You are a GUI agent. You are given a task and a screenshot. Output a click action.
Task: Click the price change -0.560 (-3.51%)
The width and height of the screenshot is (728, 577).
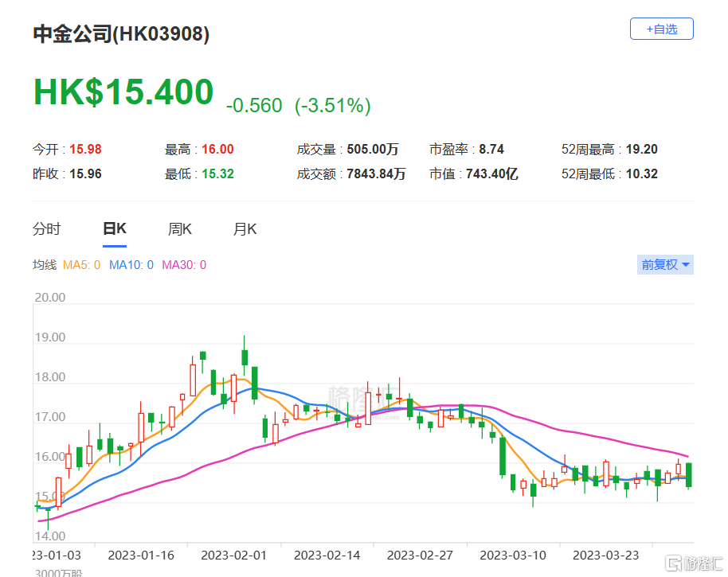coord(299,105)
